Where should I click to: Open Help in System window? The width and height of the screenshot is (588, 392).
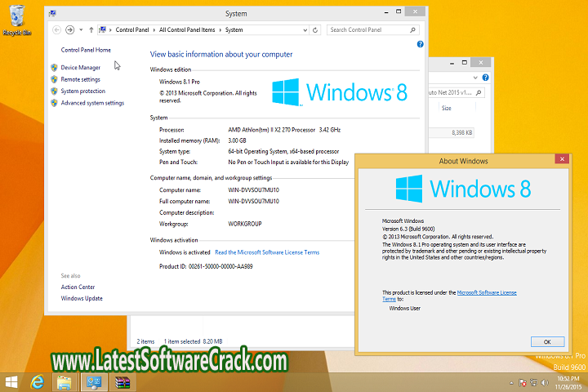pos(420,44)
